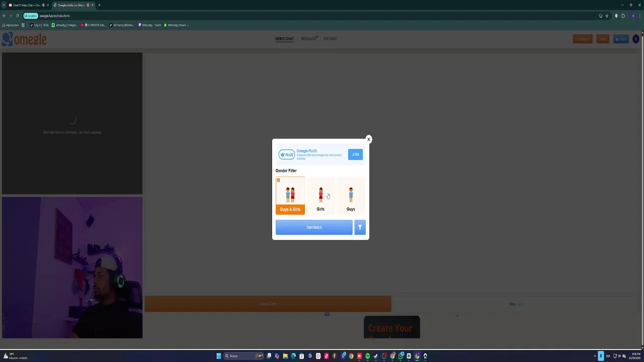644x362 pixels.
Task: Open the Create Your ad banner
Action: pos(391,327)
